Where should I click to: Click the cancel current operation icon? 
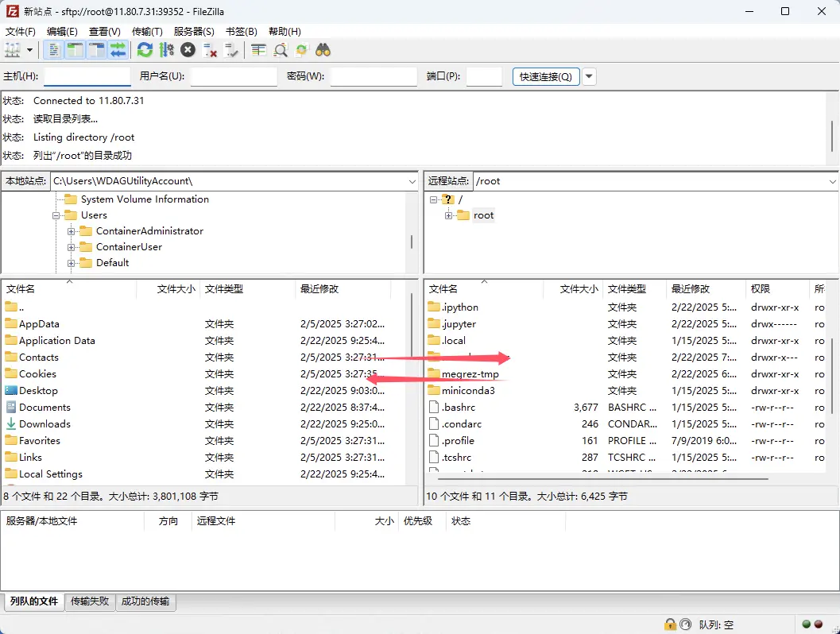point(188,50)
